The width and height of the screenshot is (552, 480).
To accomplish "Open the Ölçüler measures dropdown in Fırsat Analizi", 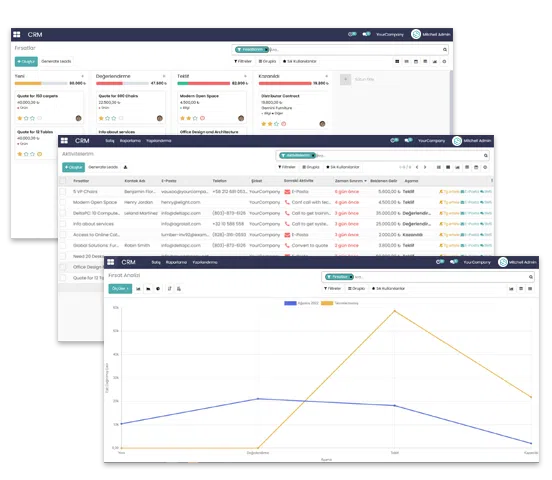I will coord(120,289).
